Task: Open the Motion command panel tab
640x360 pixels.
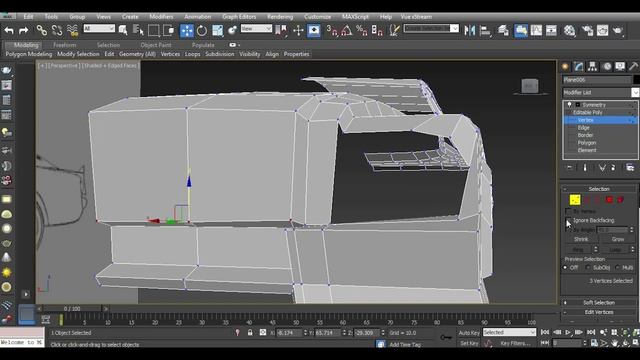Action: click(607, 67)
